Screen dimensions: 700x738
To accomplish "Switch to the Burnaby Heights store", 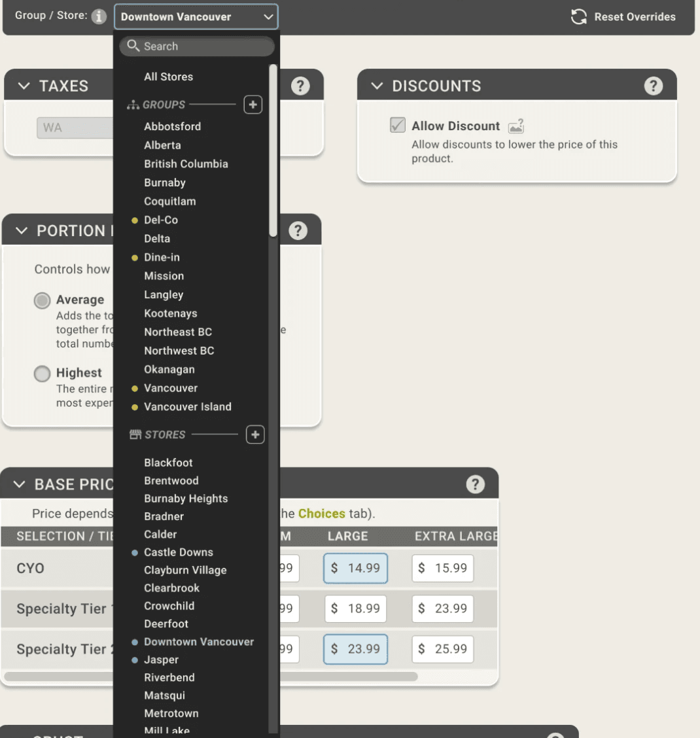I will pyautogui.click(x=186, y=499).
